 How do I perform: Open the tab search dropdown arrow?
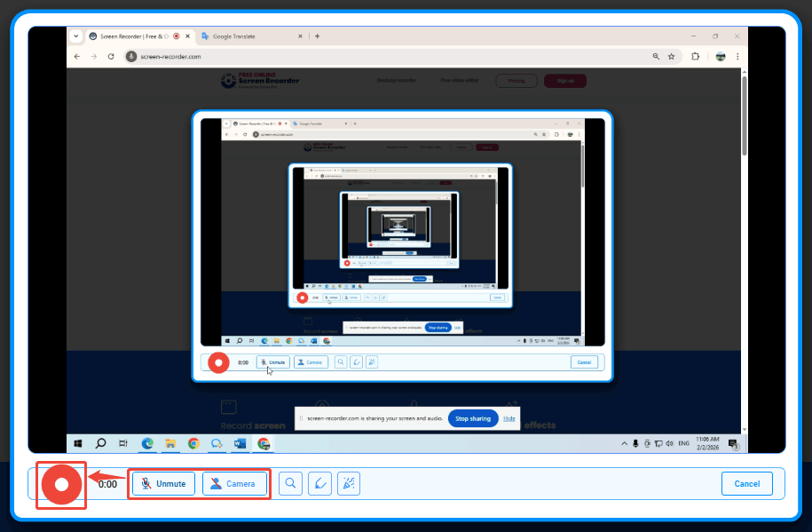(x=78, y=36)
